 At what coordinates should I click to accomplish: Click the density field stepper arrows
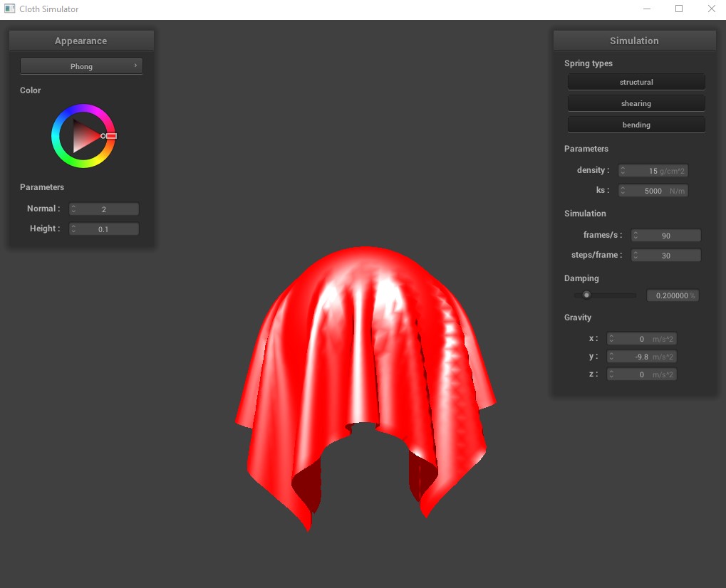(623, 171)
